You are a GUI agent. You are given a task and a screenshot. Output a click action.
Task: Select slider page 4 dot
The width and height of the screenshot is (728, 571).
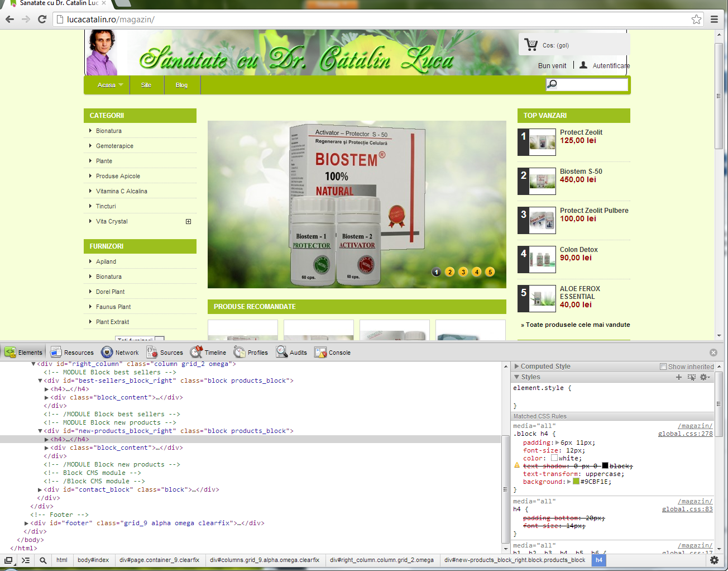(477, 272)
